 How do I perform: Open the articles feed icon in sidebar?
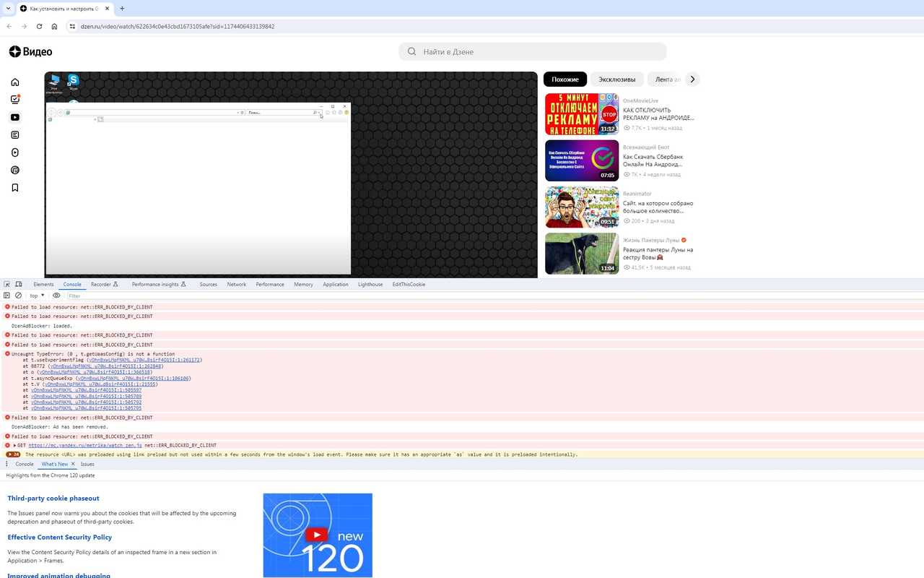tap(14, 134)
